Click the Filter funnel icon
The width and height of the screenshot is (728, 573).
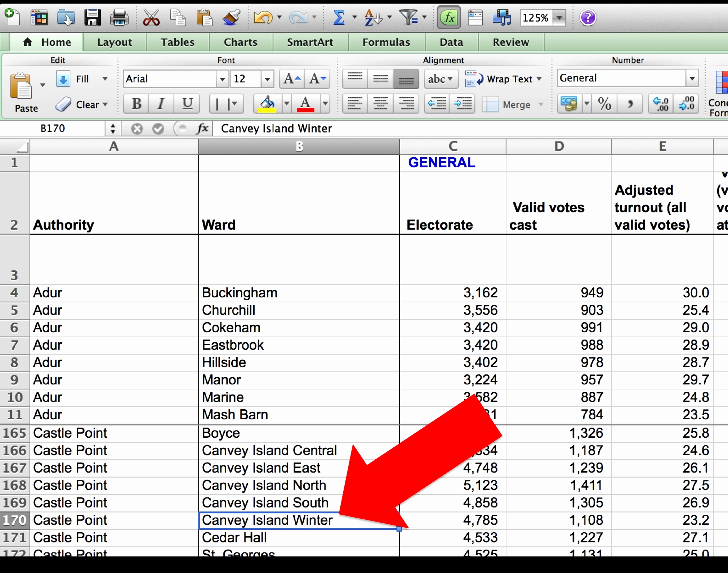[409, 17]
